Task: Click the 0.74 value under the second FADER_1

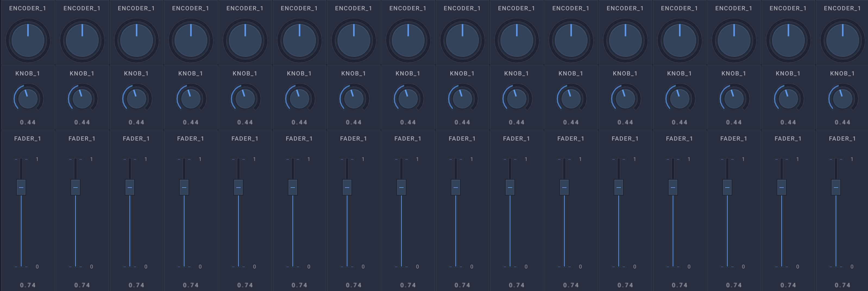Action: 82,285
